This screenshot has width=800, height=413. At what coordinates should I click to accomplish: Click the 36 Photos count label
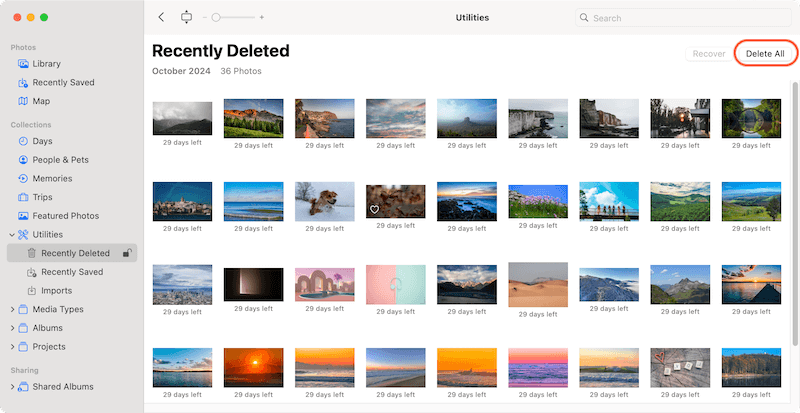[241, 71]
